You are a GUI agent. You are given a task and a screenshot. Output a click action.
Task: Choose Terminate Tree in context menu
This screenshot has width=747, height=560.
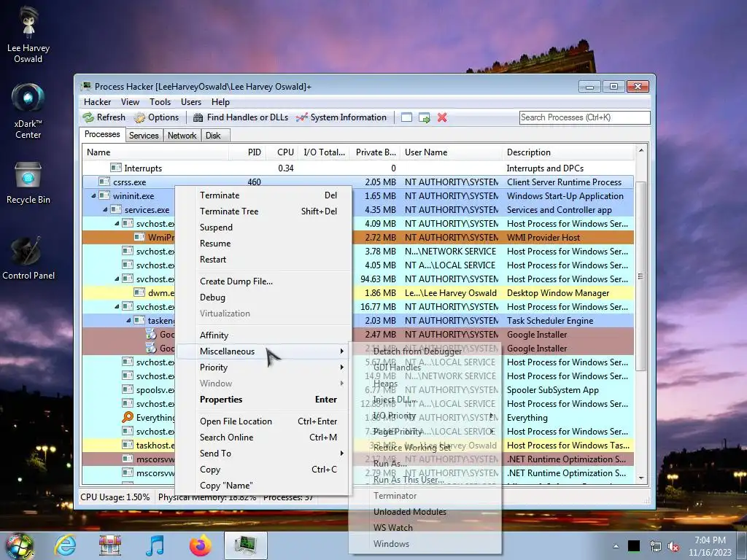click(263, 211)
